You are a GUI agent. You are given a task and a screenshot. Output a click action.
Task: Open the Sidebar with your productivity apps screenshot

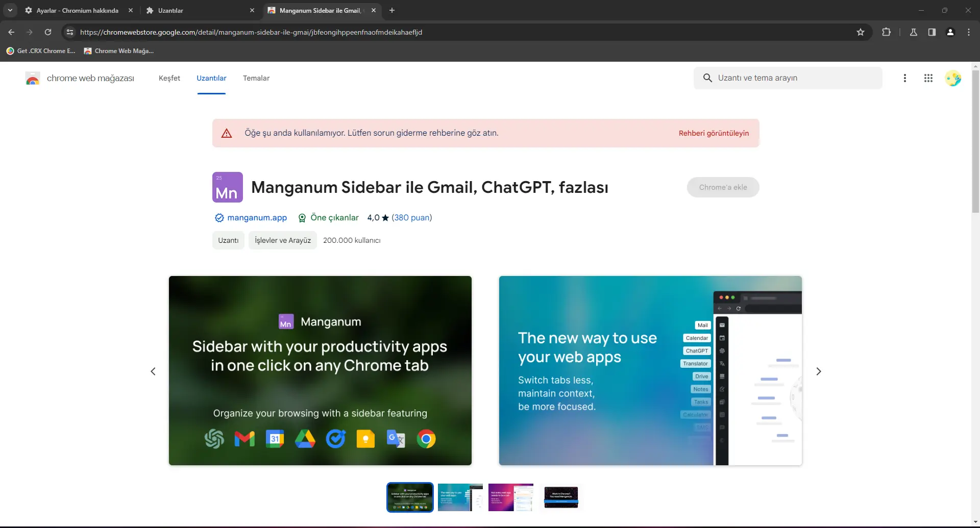tap(320, 370)
